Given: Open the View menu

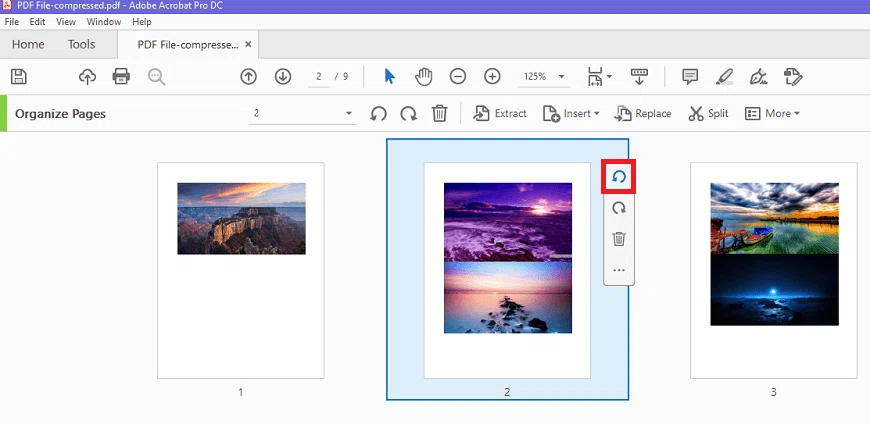Looking at the screenshot, I should click(66, 22).
